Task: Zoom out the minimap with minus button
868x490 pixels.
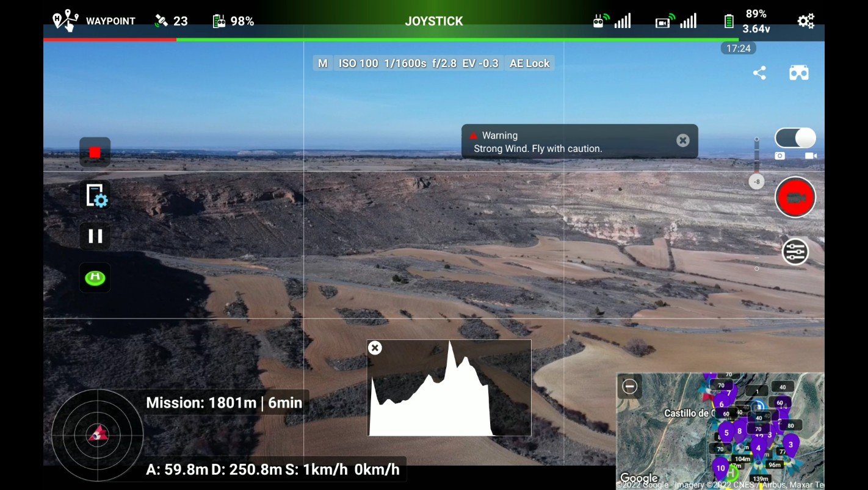Action: pyautogui.click(x=629, y=386)
